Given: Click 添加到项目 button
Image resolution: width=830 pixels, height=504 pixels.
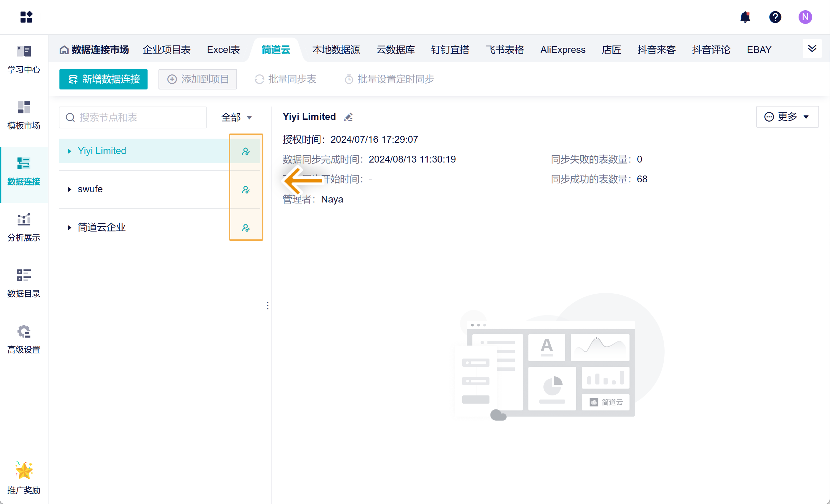Looking at the screenshot, I should [198, 79].
